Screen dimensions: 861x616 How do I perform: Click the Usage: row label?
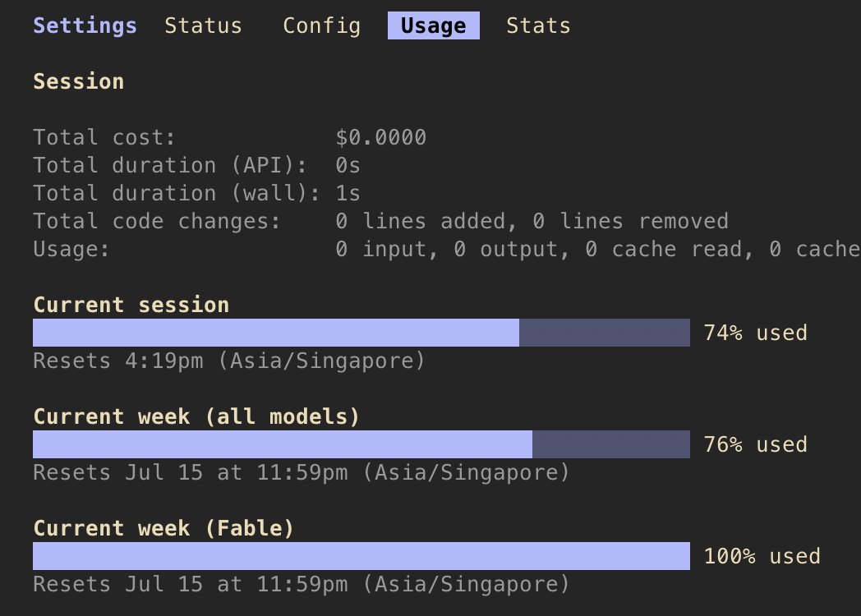(x=71, y=249)
